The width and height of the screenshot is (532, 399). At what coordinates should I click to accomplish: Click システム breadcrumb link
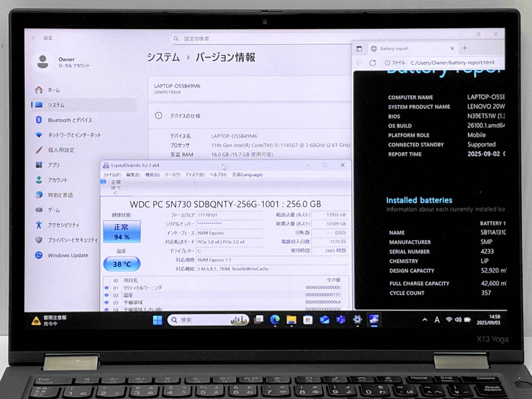(x=163, y=57)
